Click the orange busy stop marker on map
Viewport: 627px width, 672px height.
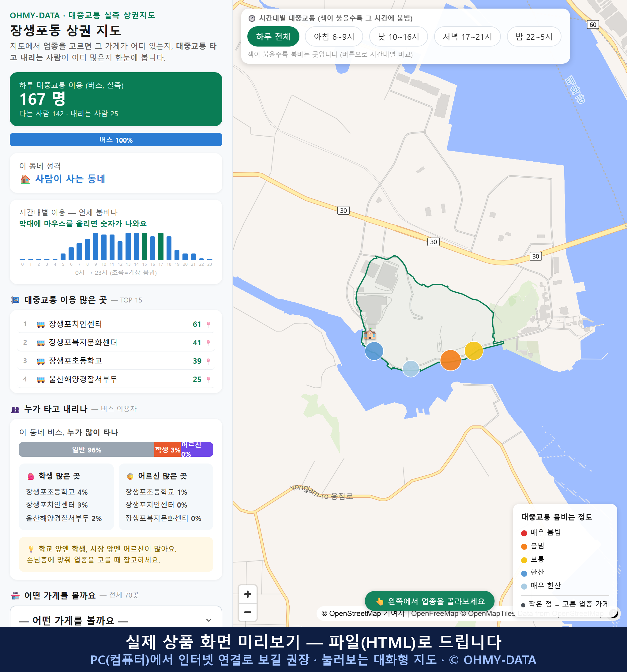[451, 360]
